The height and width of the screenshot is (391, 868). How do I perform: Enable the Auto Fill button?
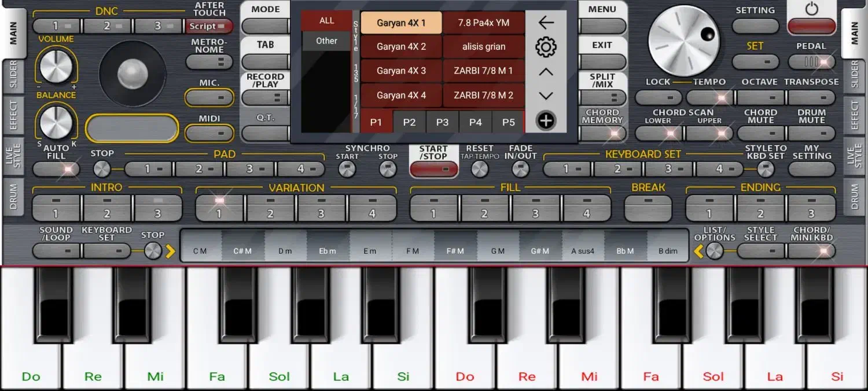click(x=56, y=169)
